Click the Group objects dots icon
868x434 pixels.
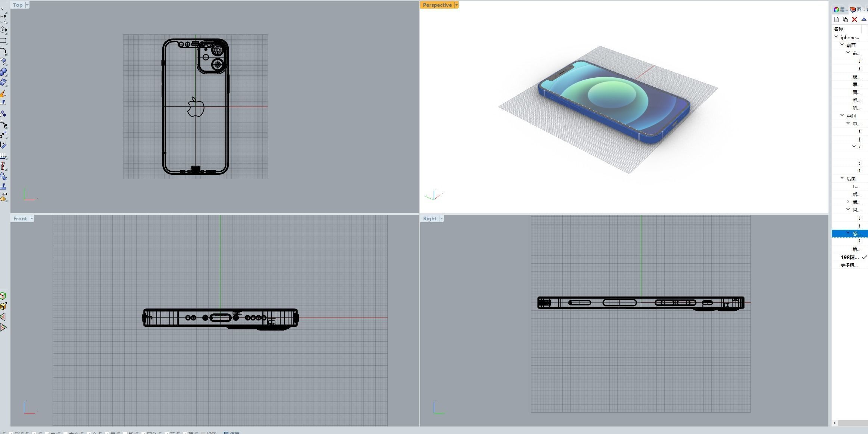[3, 114]
